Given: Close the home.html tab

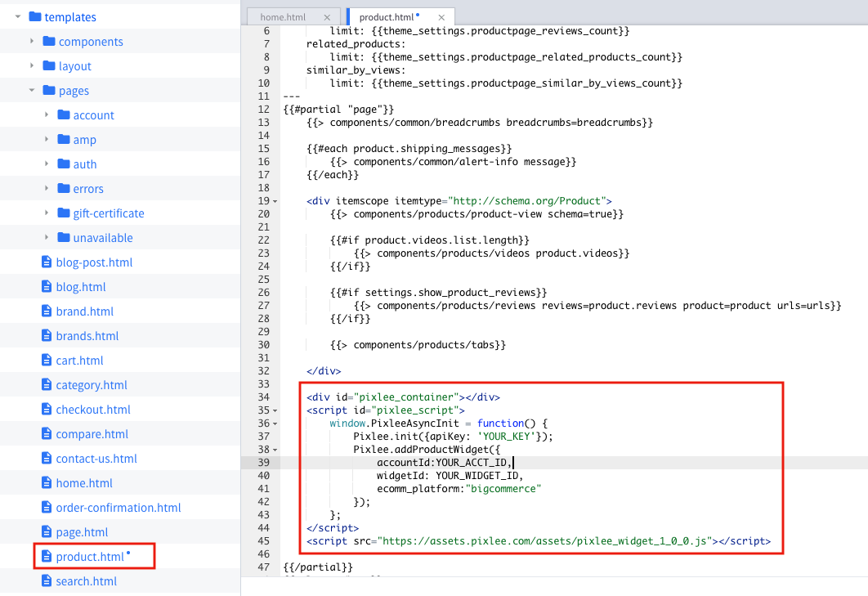Looking at the screenshot, I should (327, 18).
